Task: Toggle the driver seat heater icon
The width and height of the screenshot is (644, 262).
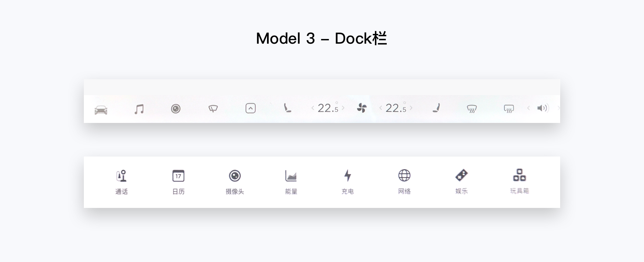Action: click(287, 108)
